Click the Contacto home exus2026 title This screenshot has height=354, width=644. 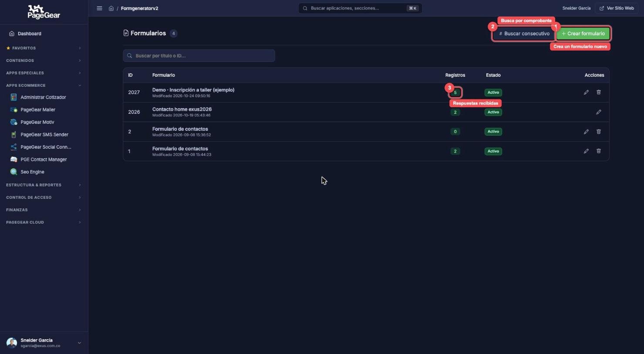click(182, 109)
